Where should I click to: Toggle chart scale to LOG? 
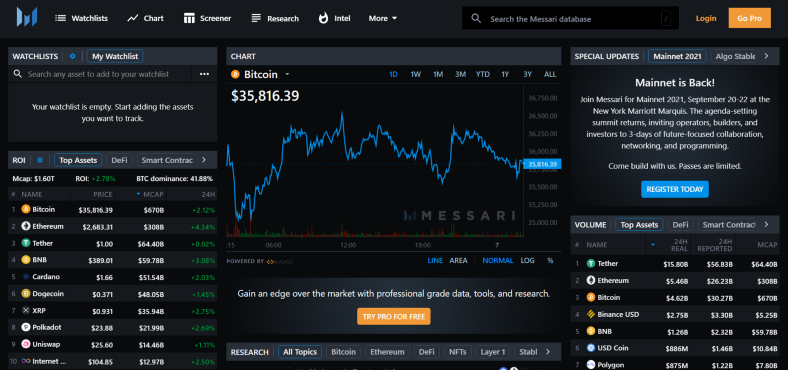(528, 260)
